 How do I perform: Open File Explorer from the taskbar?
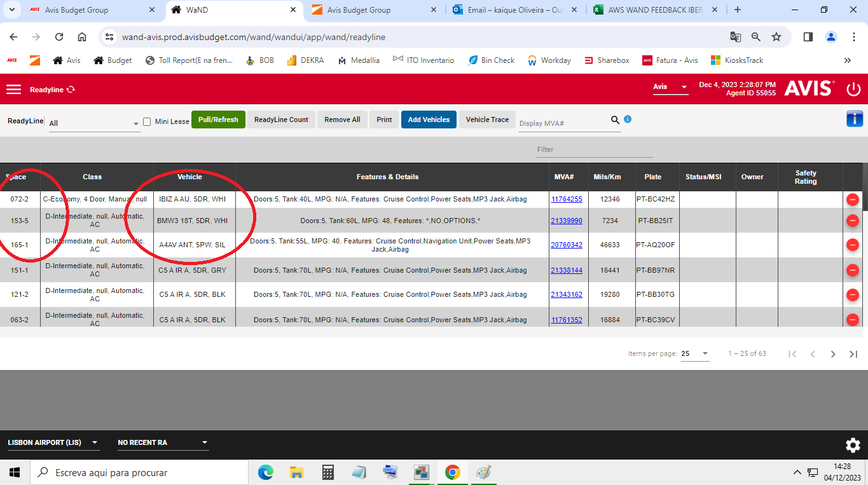click(297, 472)
